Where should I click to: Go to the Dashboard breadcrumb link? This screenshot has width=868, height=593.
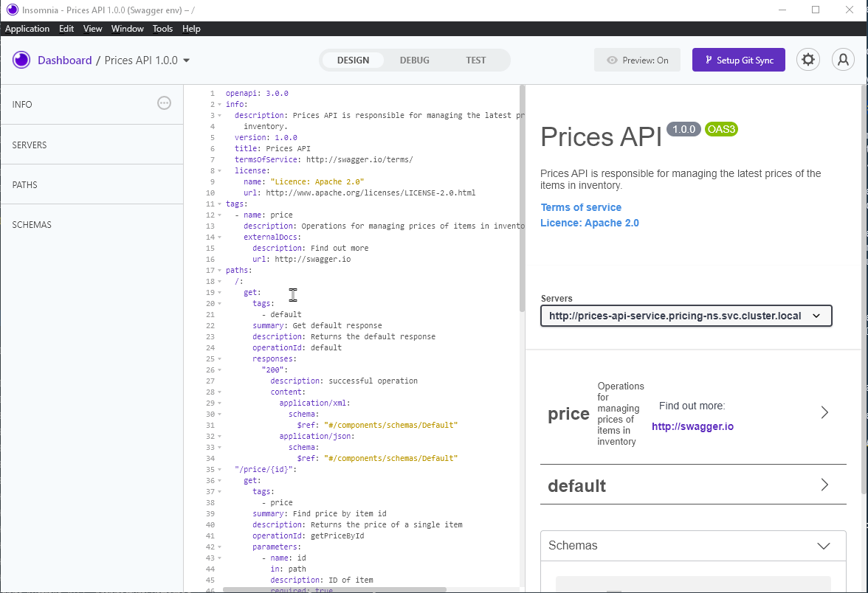click(x=65, y=60)
